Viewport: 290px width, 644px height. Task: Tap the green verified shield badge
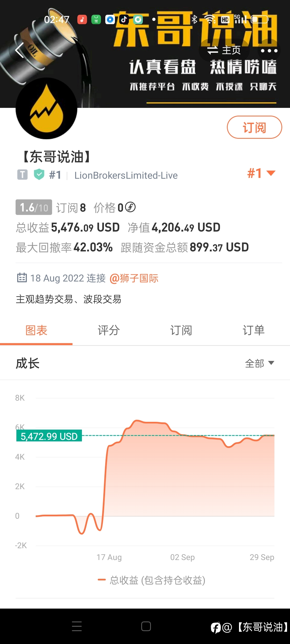(39, 175)
